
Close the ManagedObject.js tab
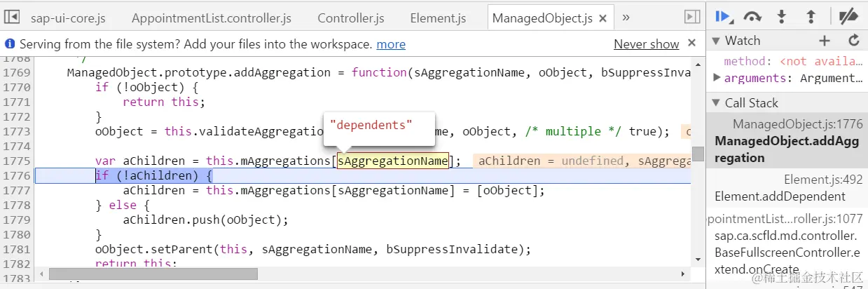pos(602,19)
